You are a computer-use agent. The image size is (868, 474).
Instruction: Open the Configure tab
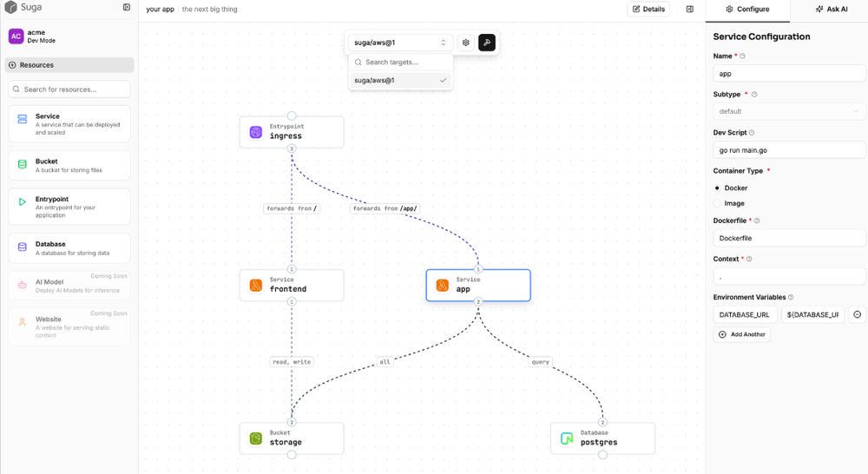pyautogui.click(x=747, y=10)
